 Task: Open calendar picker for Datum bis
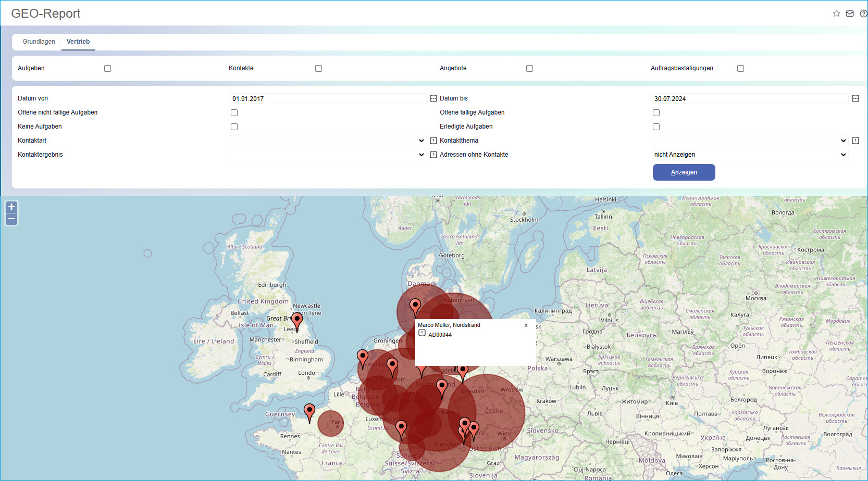[x=855, y=98]
